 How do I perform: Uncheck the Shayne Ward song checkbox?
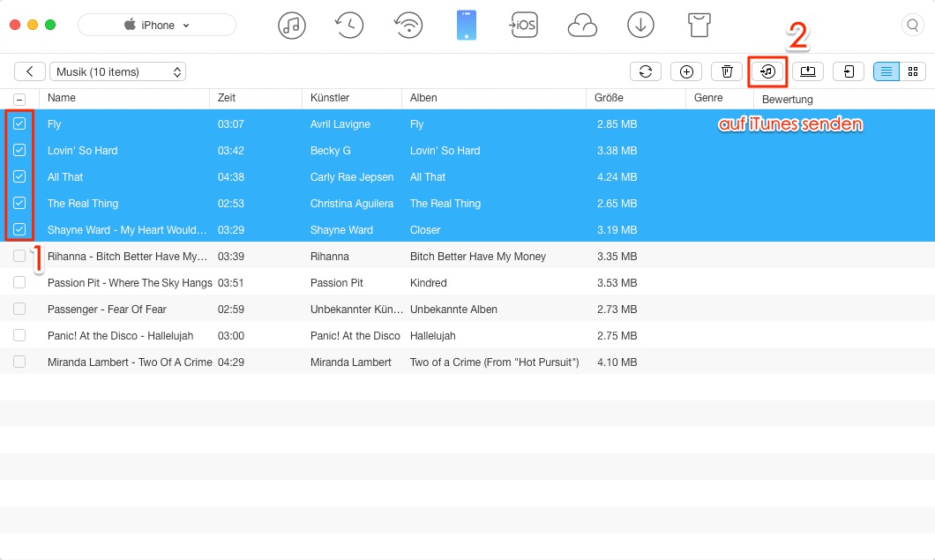pyautogui.click(x=19, y=229)
